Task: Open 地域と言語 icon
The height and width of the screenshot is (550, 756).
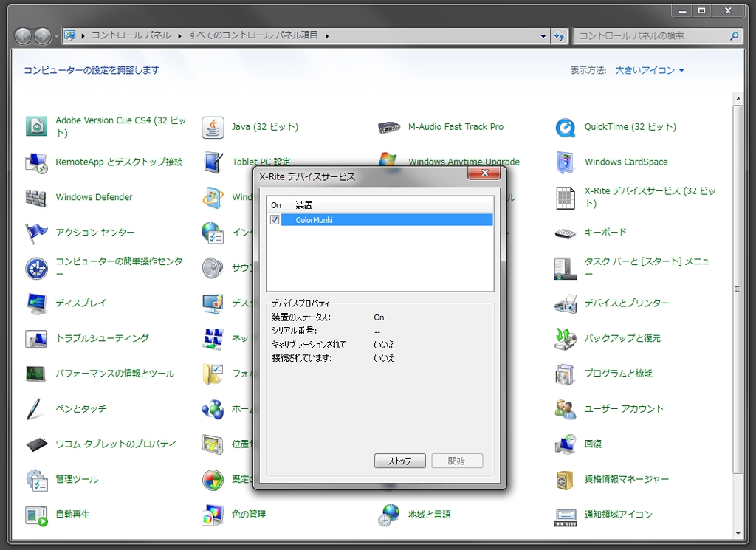Action: 389,515
